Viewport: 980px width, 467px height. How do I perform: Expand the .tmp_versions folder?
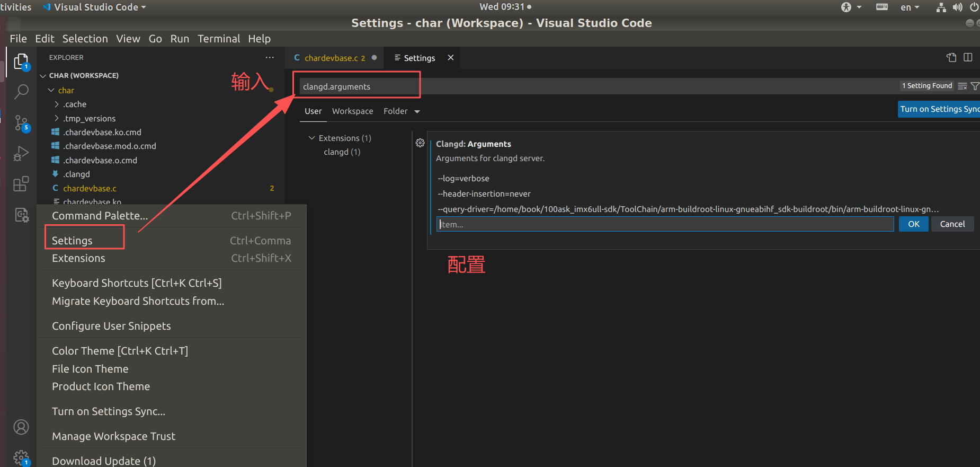[x=84, y=118]
